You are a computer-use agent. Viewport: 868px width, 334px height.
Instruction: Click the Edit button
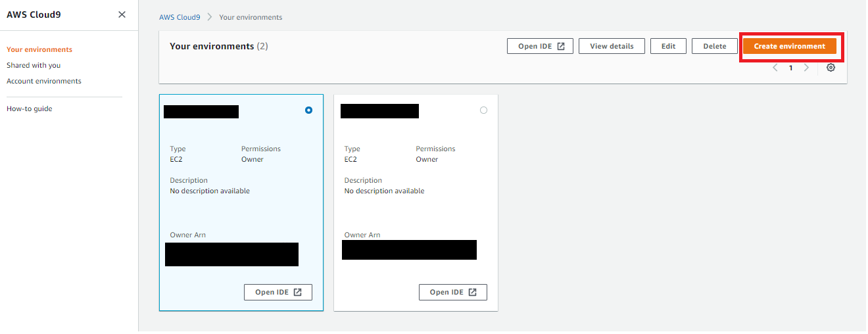pos(668,46)
